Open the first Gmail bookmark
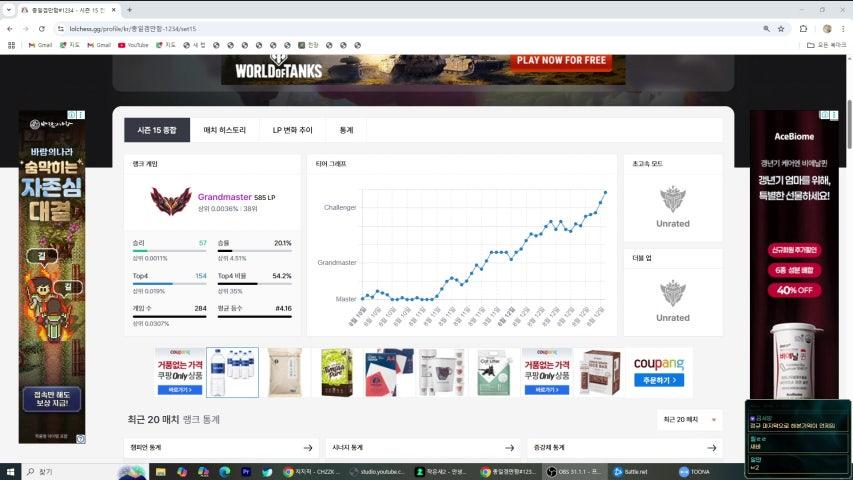The height and width of the screenshot is (480, 853). [x=40, y=45]
